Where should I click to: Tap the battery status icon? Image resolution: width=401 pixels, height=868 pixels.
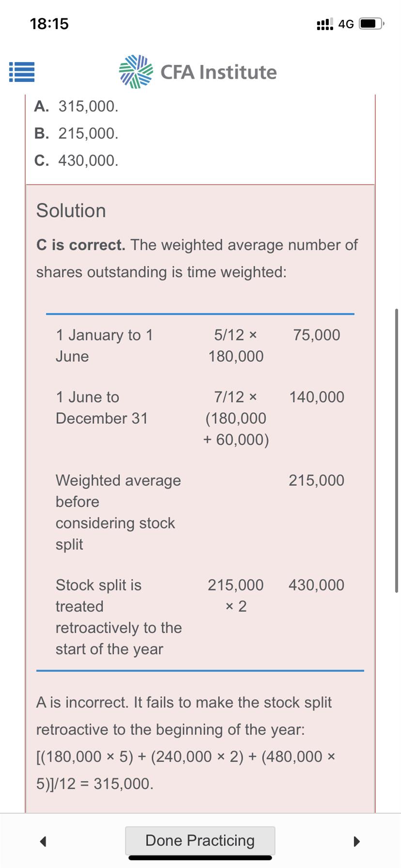click(x=371, y=24)
